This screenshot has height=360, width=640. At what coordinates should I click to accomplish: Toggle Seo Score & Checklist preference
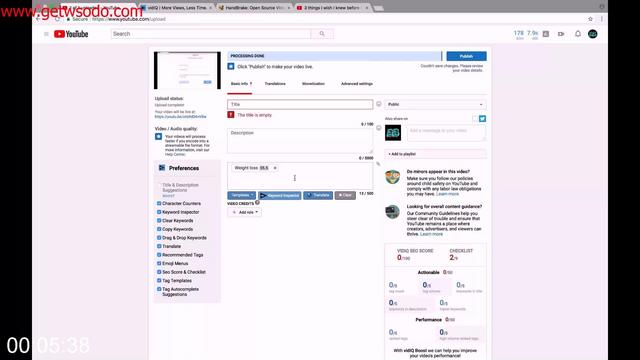click(x=159, y=272)
